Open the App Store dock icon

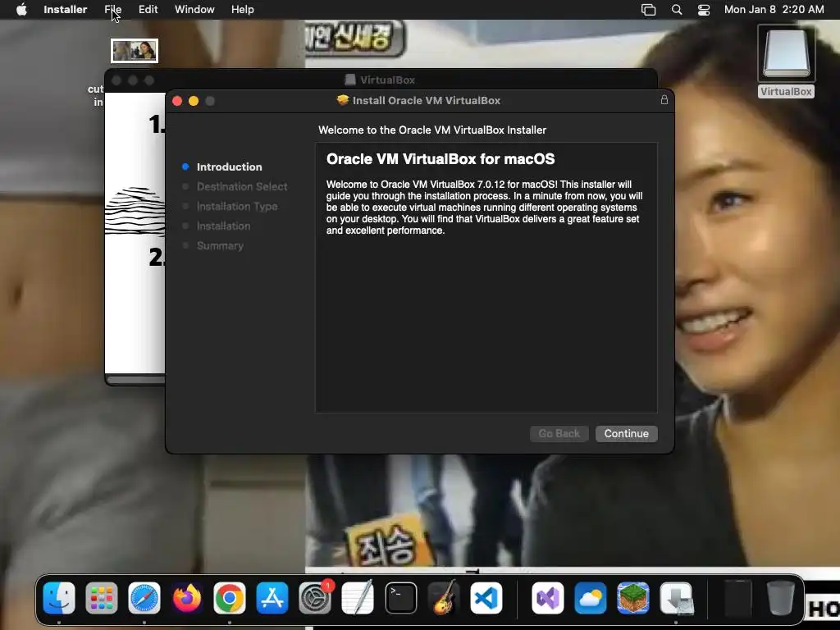click(x=272, y=598)
